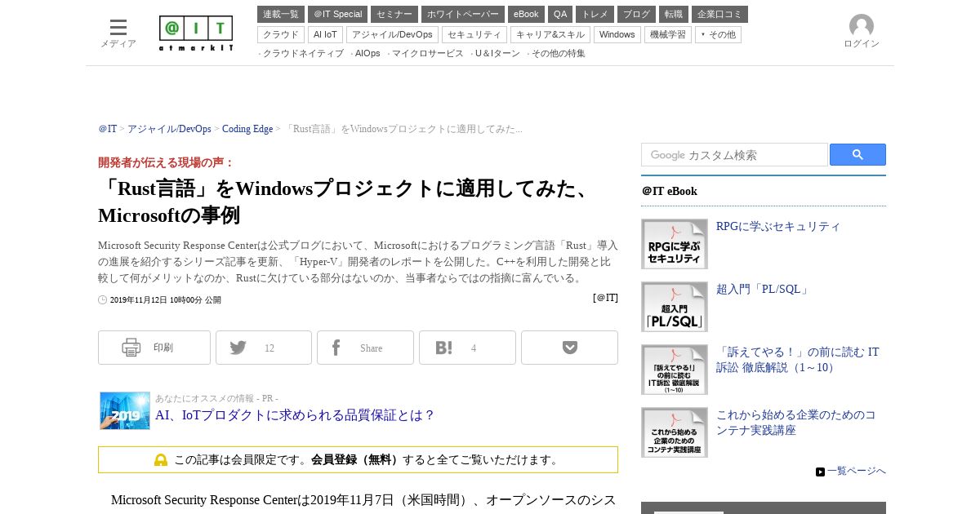980x514 pixels.
Task: Open the これから始める企業のためのコンテナ実践講座 text link
Action: point(796,423)
